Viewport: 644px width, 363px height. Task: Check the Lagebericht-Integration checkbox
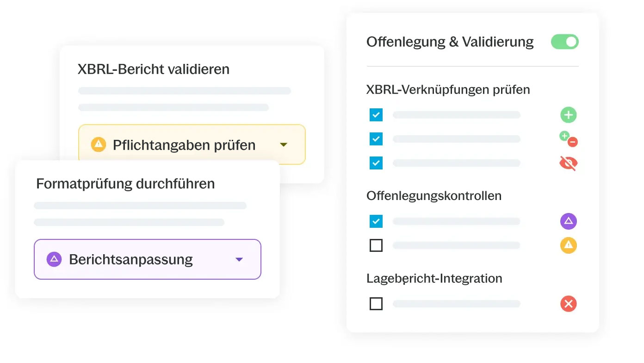(376, 304)
